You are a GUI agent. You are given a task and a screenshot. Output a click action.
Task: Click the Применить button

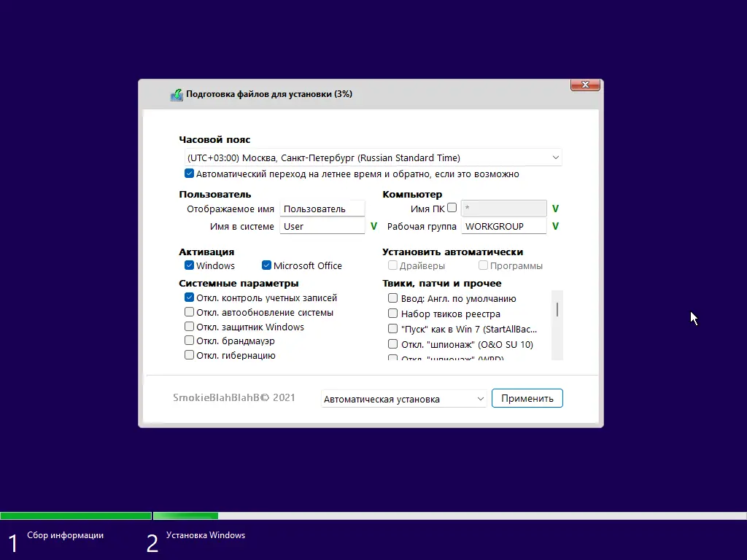pos(527,398)
